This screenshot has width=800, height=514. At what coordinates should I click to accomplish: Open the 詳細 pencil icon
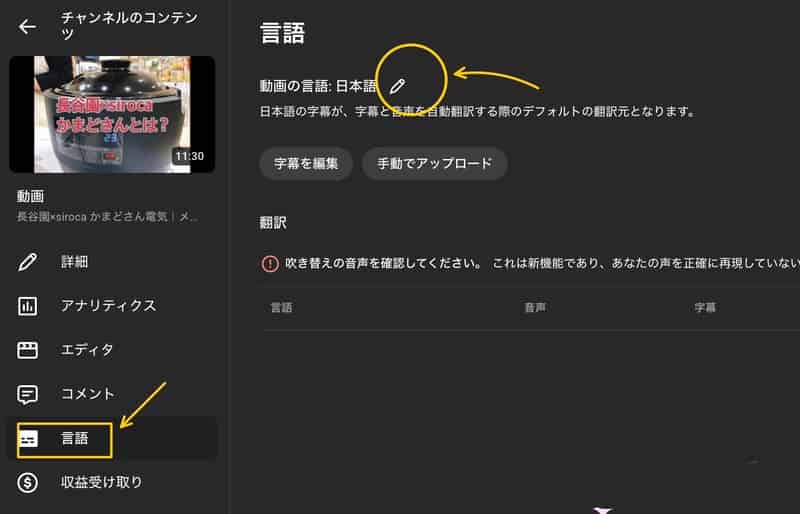click(28, 262)
